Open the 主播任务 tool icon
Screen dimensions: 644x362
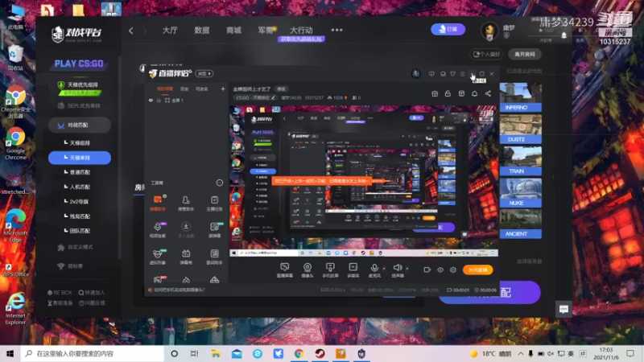pos(214,203)
